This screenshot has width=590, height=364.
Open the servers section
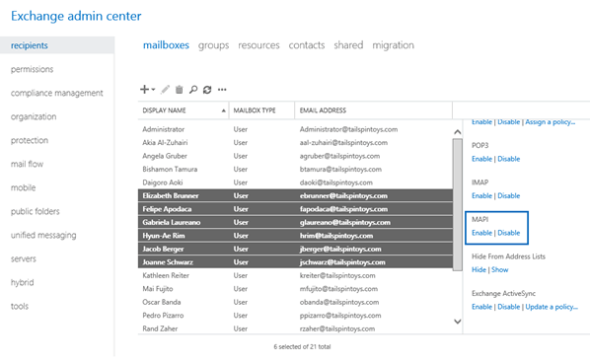(x=24, y=258)
